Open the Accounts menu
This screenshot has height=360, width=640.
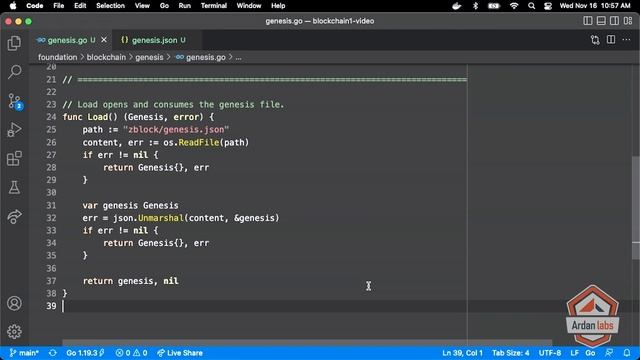pyautogui.click(x=14, y=303)
